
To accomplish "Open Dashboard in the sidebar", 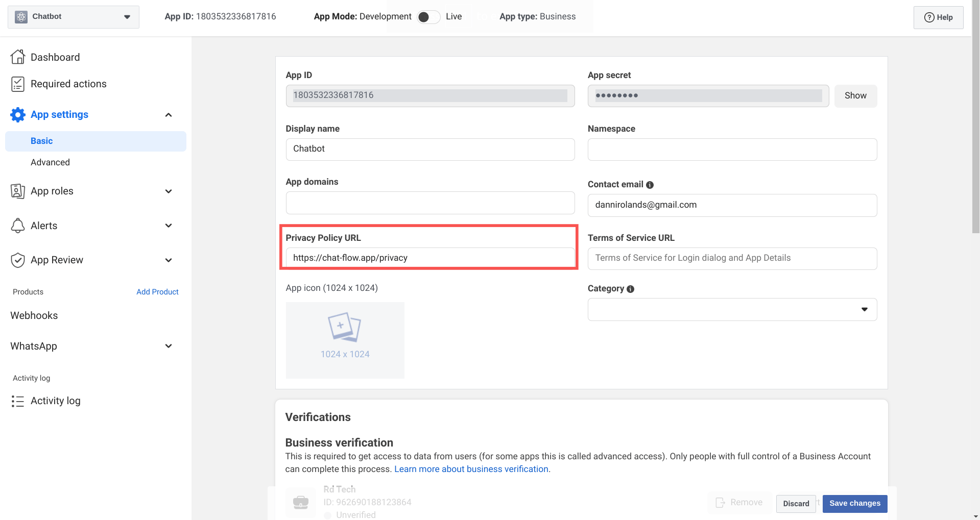I will click(55, 57).
